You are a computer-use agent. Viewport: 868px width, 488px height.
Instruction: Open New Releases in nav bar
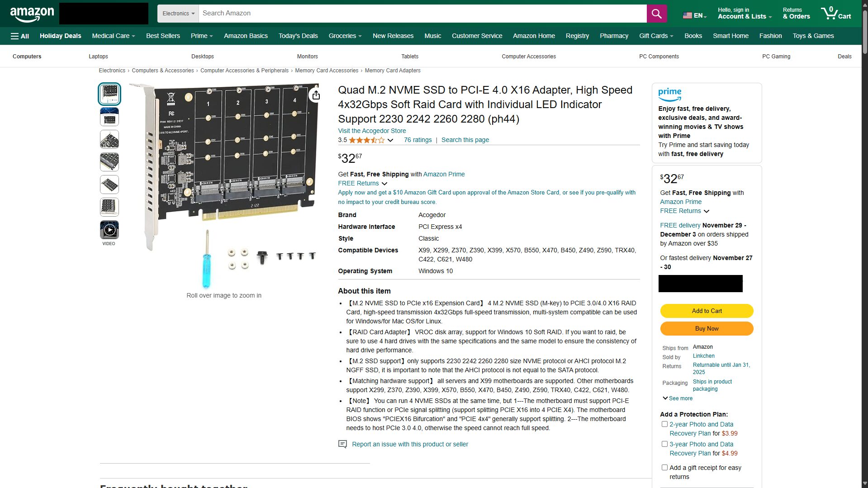tap(393, 36)
